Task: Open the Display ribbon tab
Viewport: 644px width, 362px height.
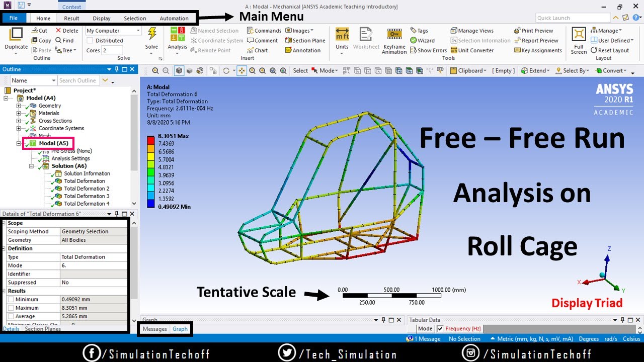Action: tap(102, 19)
